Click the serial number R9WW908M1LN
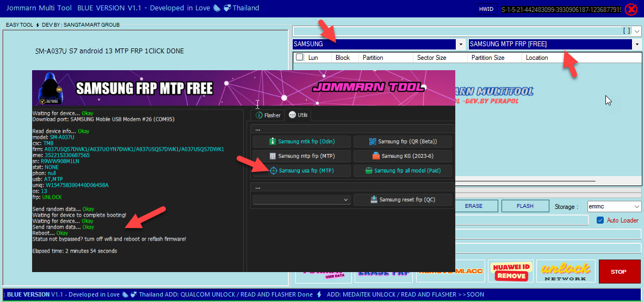The image size is (644, 302). point(60,161)
